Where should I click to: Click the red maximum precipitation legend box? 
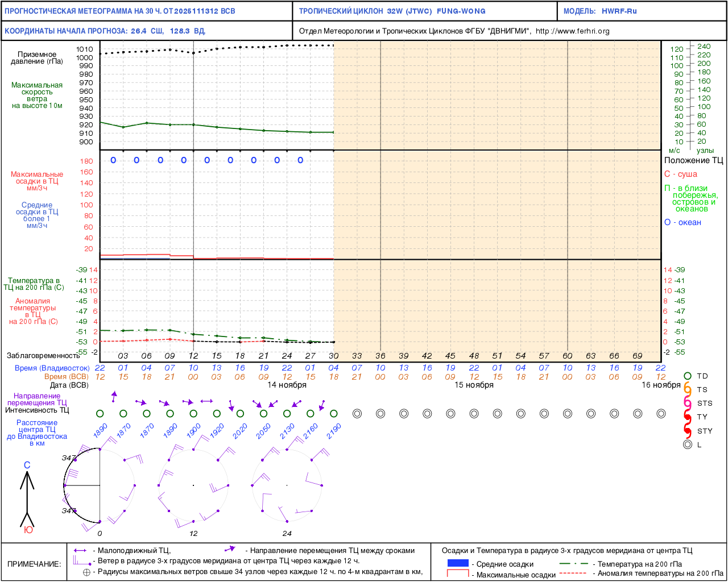[x=458, y=573]
